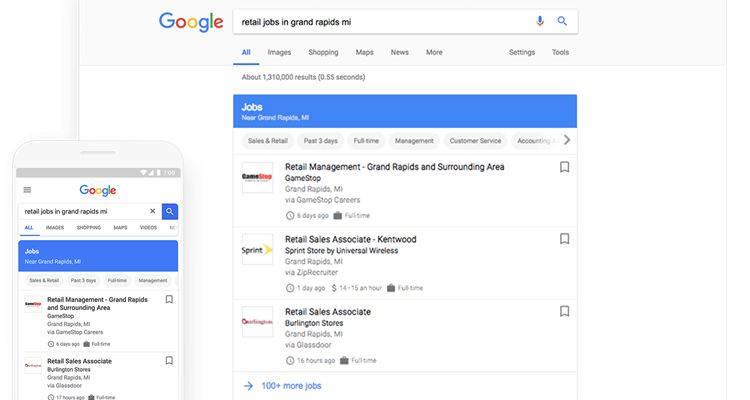Open the mobile hamburger menu
This screenshot has width=750, height=400.
(27, 190)
